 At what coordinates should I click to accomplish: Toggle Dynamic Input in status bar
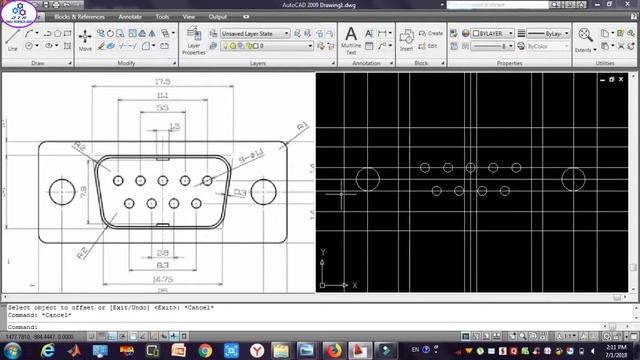[164, 336]
